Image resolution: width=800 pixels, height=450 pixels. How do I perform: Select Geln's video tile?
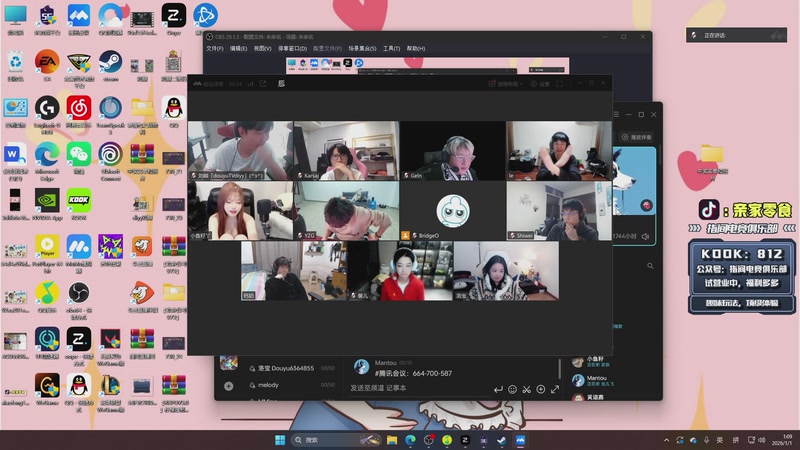(453, 151)
